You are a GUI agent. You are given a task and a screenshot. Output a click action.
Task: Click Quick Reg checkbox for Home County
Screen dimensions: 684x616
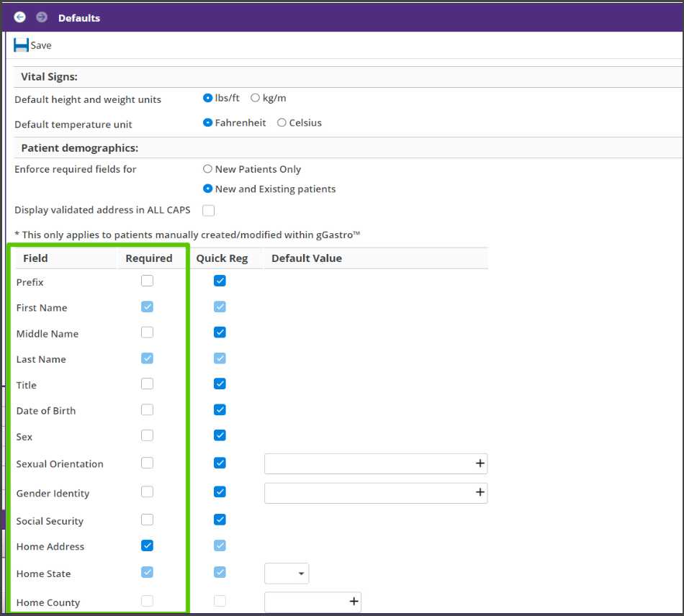tap(220, 601)
